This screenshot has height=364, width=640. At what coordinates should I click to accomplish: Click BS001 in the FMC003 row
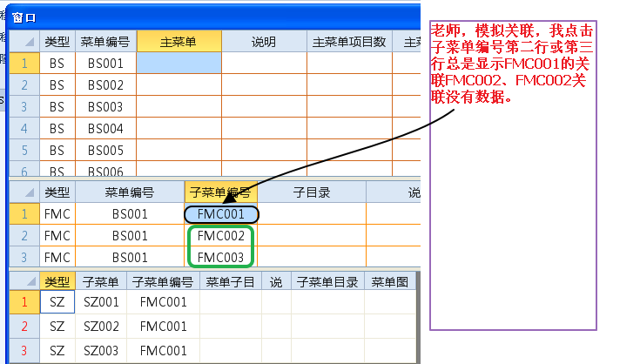click(130, 257)
